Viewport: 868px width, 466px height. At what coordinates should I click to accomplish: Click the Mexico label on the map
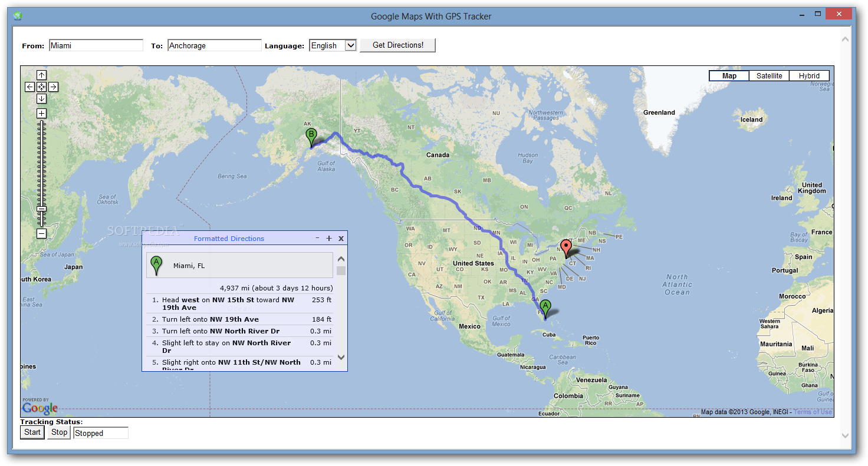469,326
